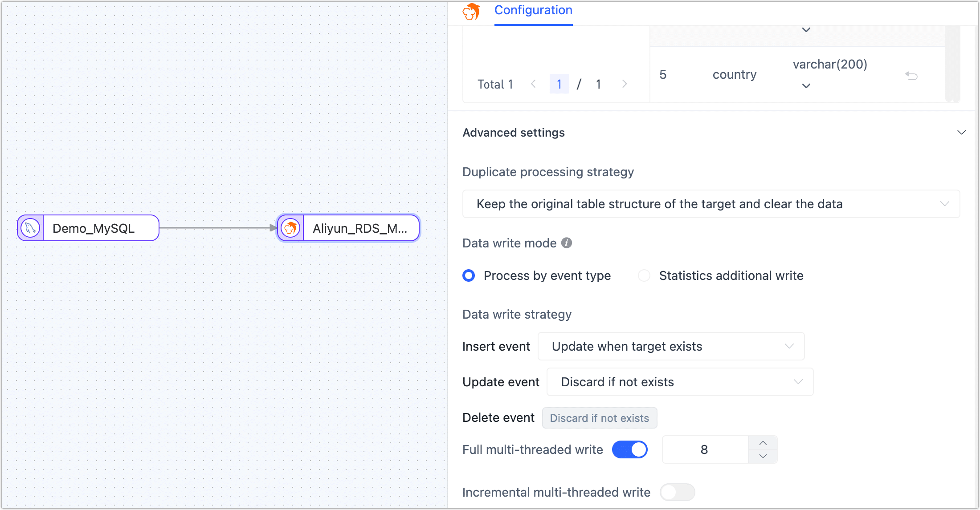Switch to the Configuration tab
Image resolution: width=980 pixels, height=510 pixels.
(533, 10)
